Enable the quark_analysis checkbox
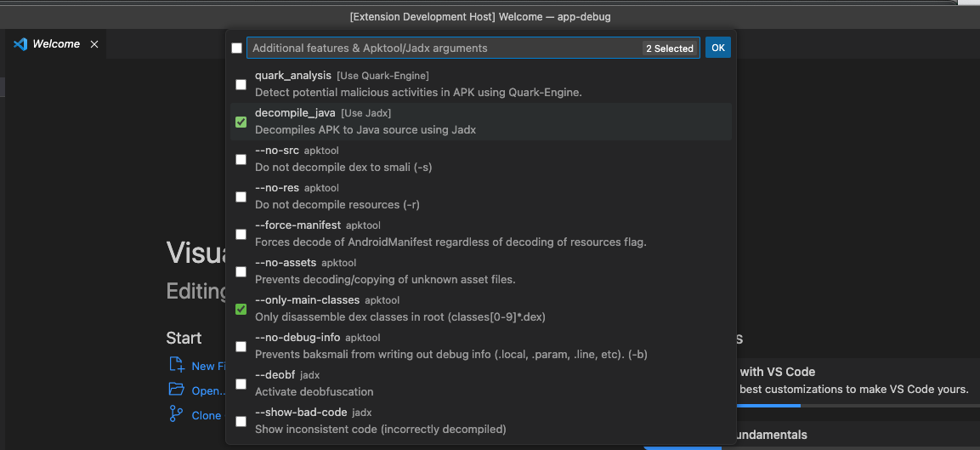Viewport: 980px width, 450px height. click(241, 84)
